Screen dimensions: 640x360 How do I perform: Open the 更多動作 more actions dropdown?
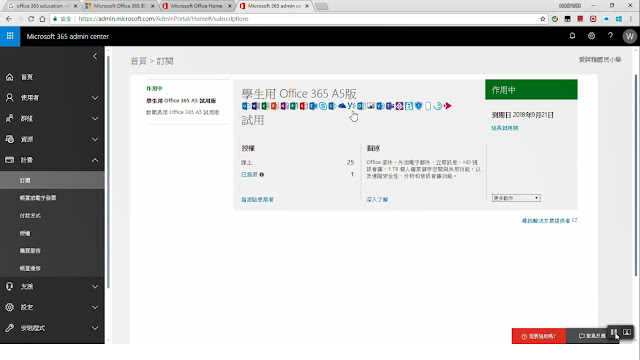[516, 198]
